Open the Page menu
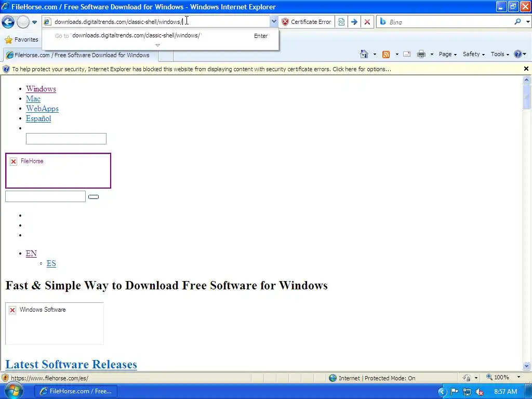 coord(447,54)
